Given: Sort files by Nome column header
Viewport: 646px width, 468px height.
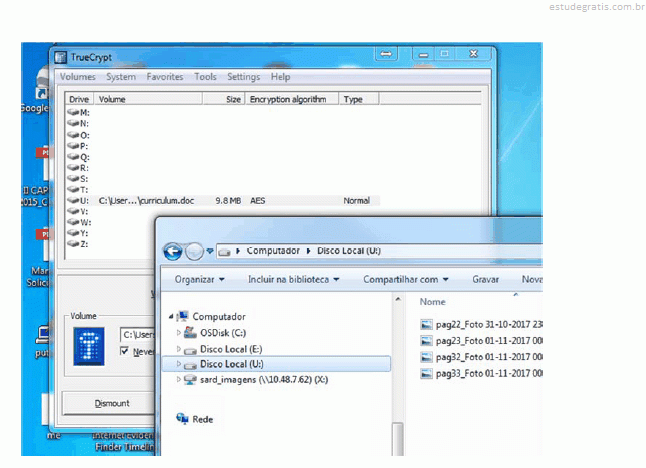Looking at the screenshot, I should (x=432, y=302).
